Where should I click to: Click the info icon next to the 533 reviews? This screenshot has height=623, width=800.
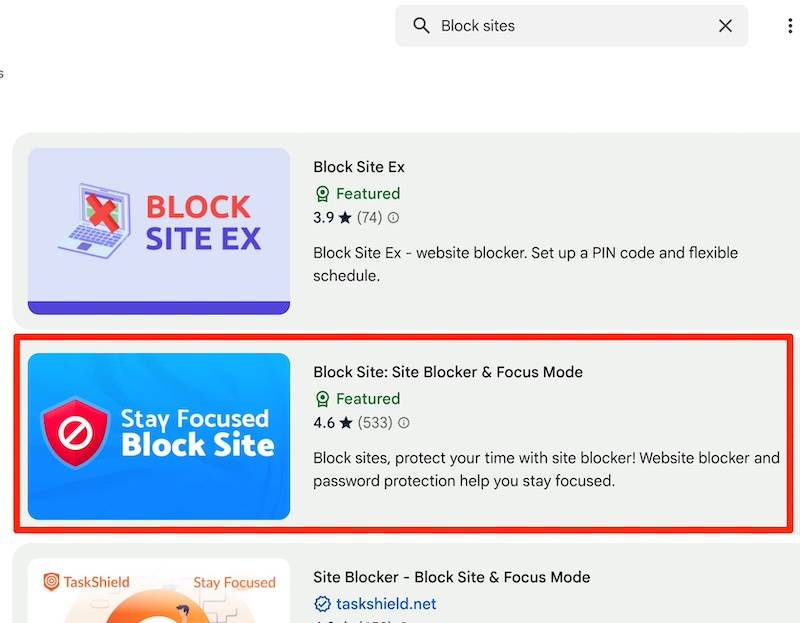tap(402, 424)
